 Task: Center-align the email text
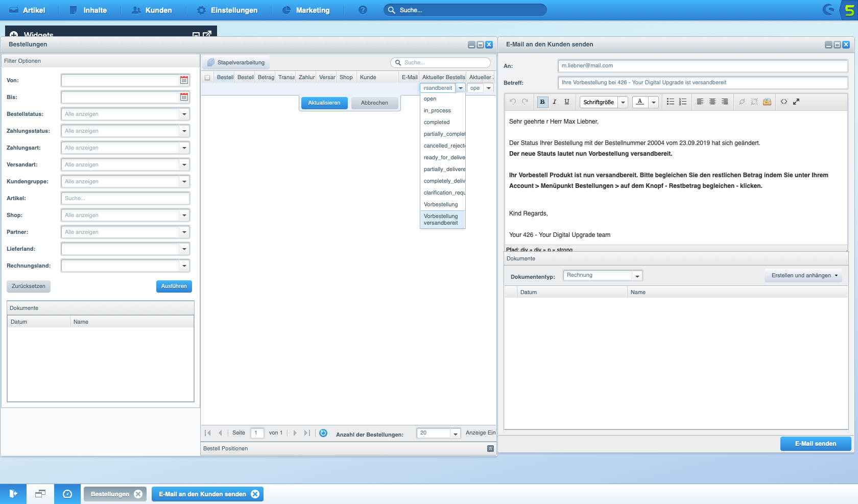712,102
